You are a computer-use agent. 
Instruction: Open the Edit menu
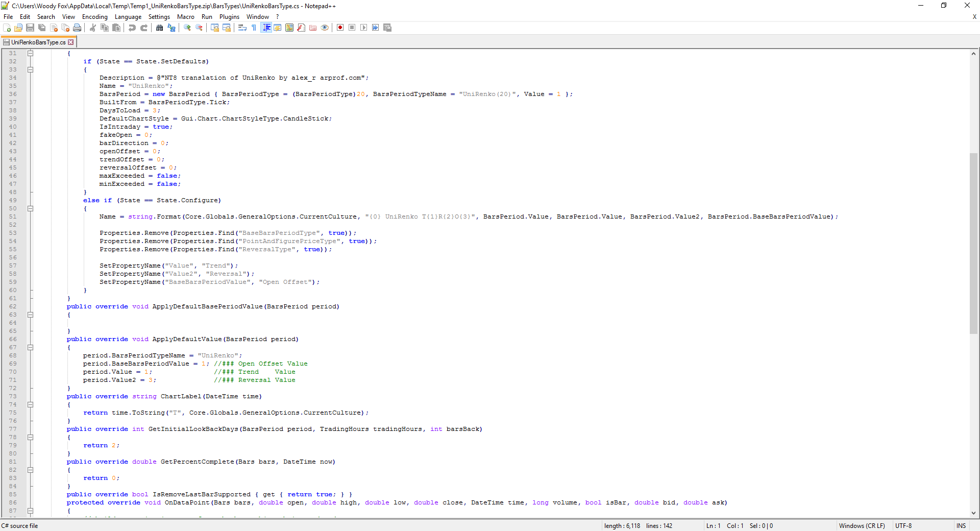coord(25,17)
